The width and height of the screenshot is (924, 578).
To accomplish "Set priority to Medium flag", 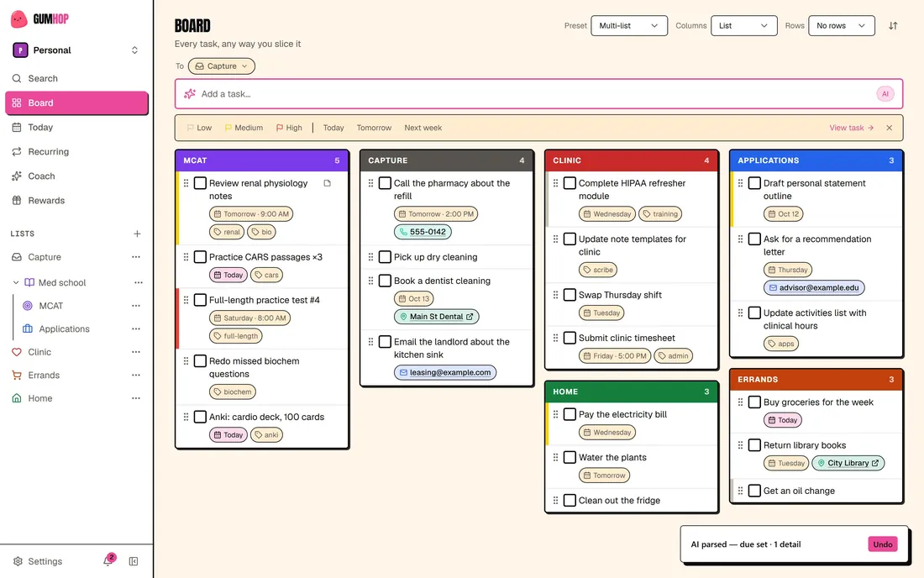I will click(244, 128).
